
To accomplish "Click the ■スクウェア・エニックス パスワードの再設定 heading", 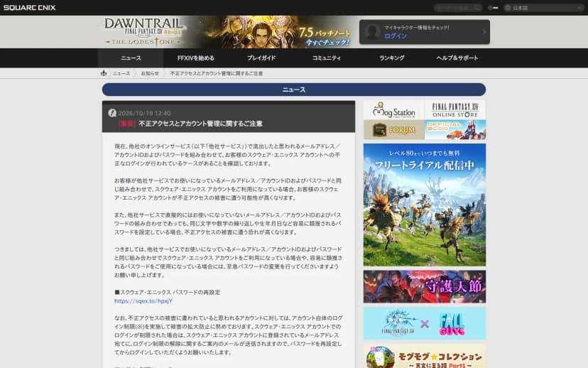I will [x=168, y=292].
